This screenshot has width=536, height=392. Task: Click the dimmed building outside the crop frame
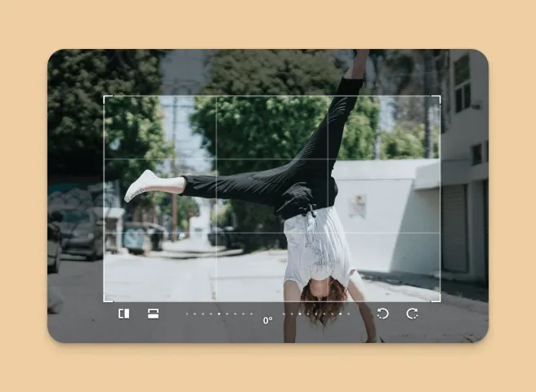[x=465, y=164]
